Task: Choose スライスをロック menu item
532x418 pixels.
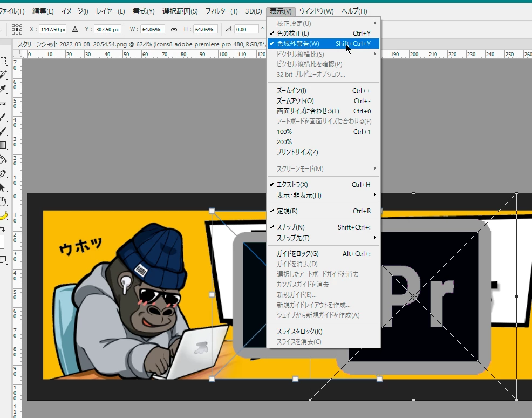Action: point(323,332)
